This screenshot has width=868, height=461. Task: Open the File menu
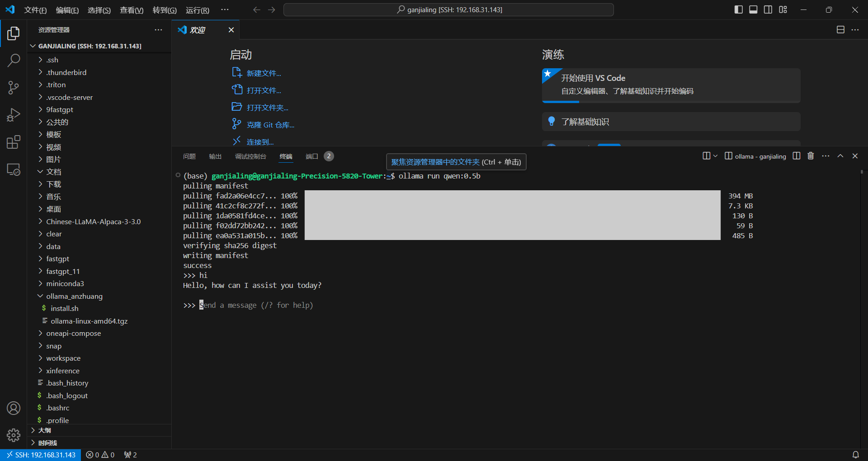pyautogui.click(x=35, y=10)
